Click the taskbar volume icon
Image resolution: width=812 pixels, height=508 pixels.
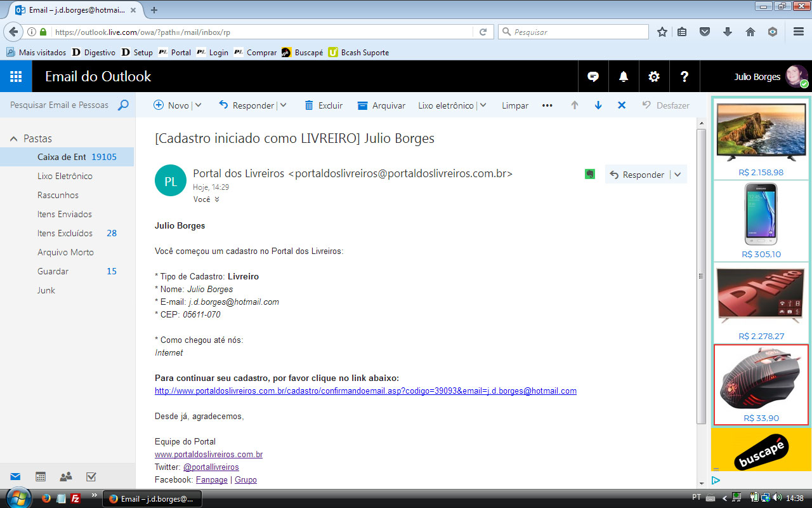point(777,498)
